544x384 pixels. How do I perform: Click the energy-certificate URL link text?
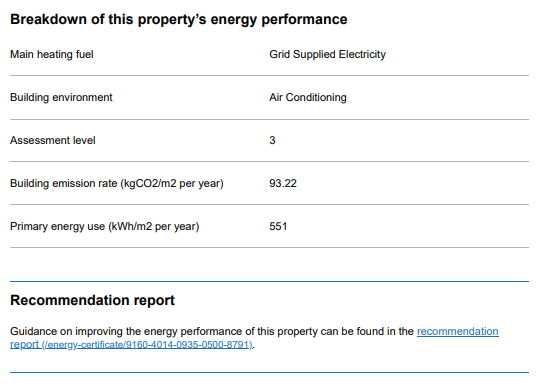click(147, 345)
